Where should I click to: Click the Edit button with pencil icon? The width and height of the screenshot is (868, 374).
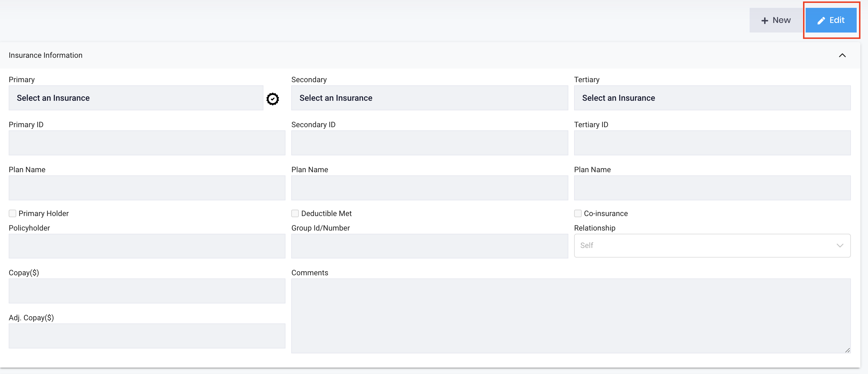pyautogui.click(x=831, y=20)
